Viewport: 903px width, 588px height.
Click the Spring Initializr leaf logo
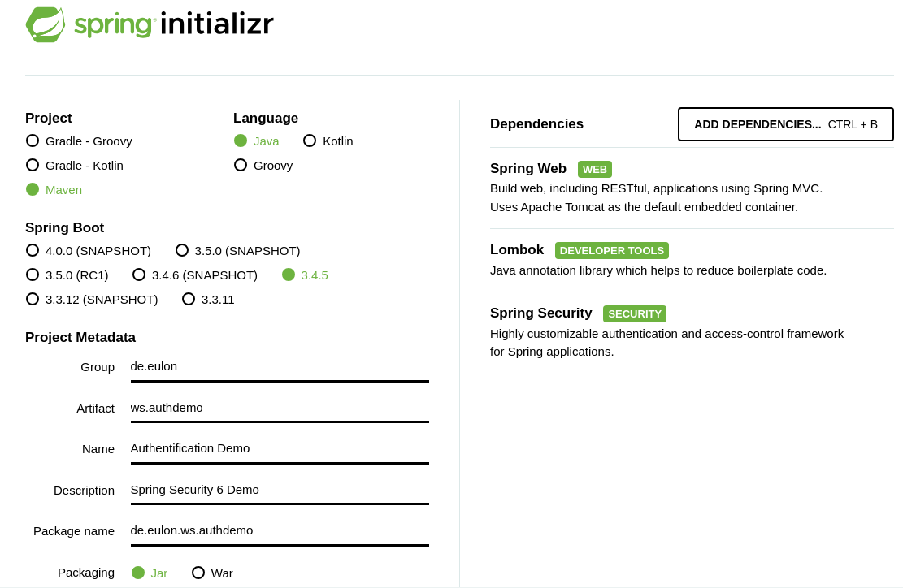pos(46,24)
